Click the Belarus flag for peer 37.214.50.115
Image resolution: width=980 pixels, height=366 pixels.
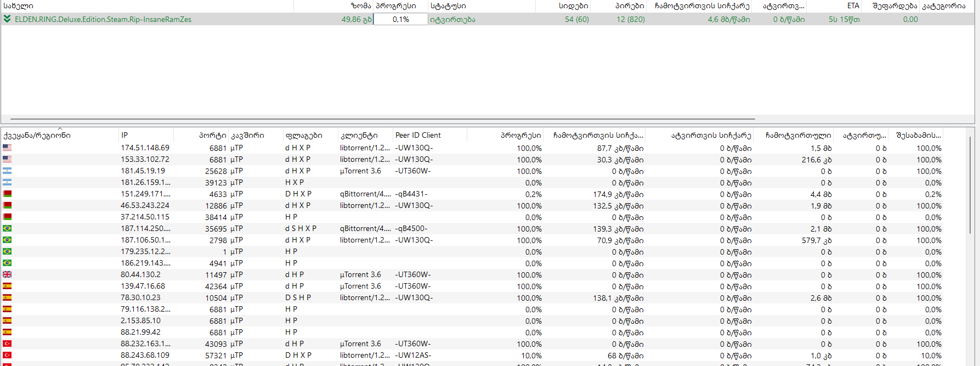pyautogui.click(x=7, y=217)
